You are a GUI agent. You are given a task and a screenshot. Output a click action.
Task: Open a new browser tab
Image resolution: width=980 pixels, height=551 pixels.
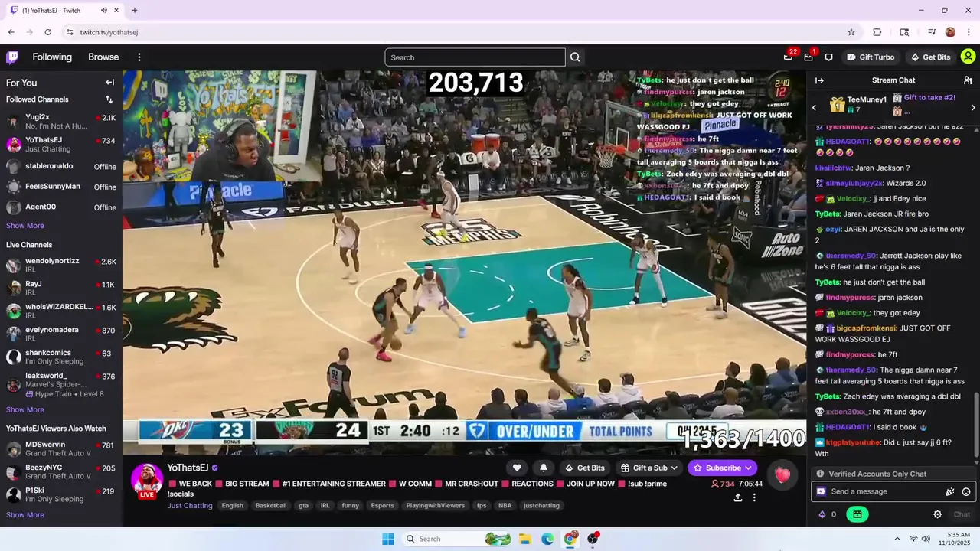click(135, 11)
